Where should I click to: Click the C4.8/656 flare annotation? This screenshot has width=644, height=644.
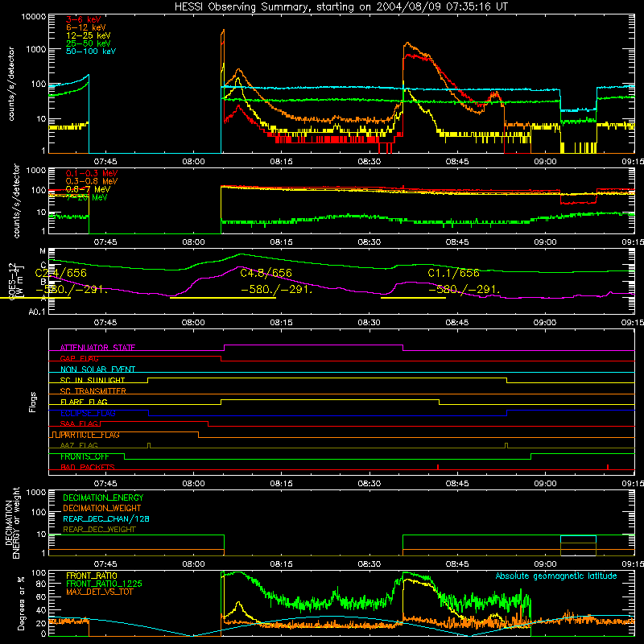(x=266, y=273)
